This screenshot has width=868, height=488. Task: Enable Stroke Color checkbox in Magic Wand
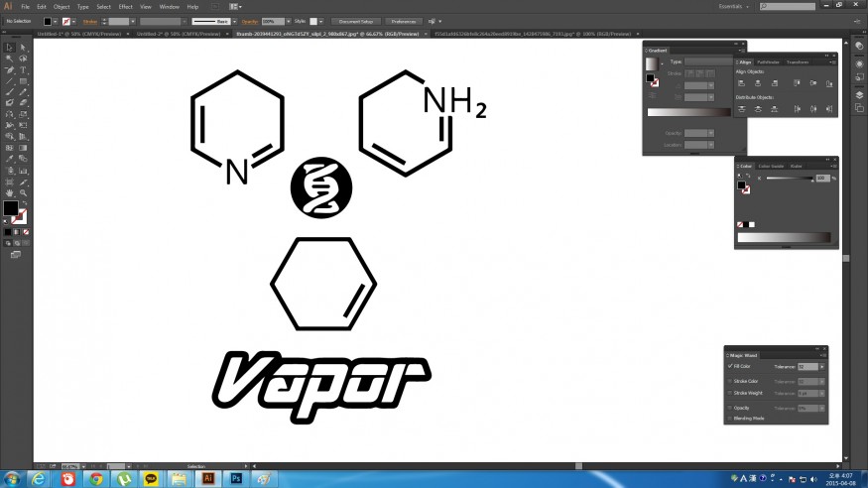point(730,381)
